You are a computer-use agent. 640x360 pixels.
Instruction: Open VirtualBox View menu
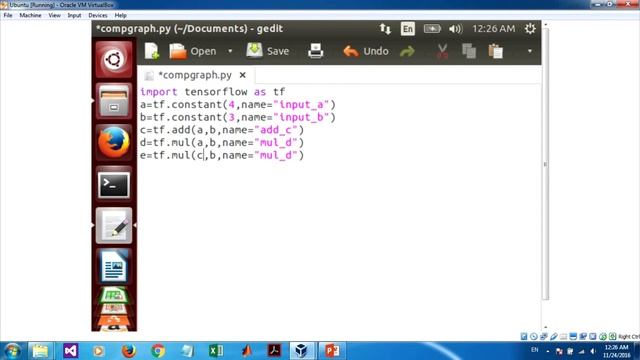tap(54, 15)
